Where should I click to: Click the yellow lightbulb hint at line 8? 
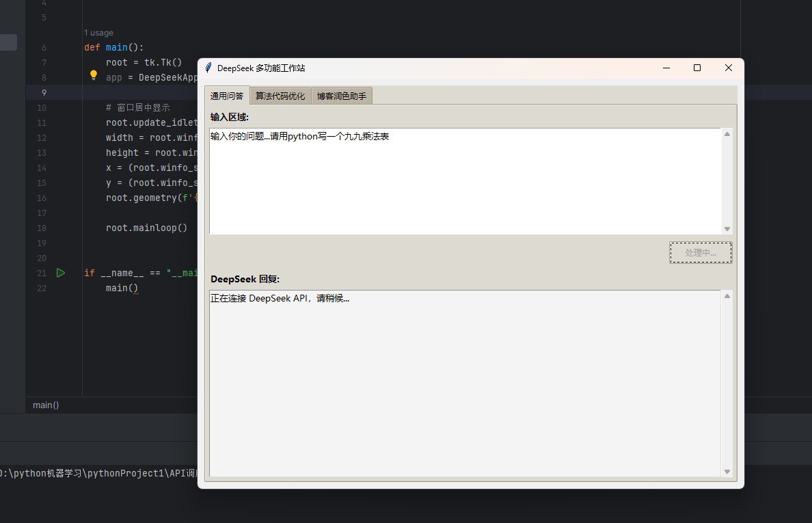[x=93, y=75]
